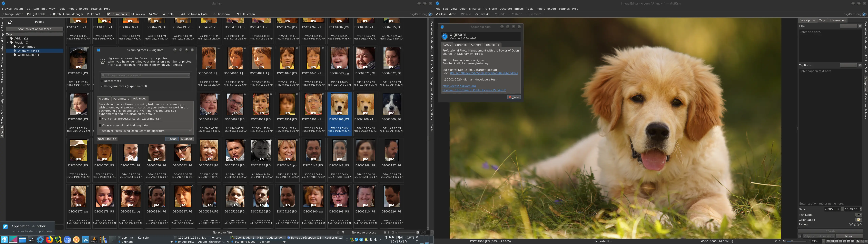
Task: Collapse the Tags panel dropdown
Action: coord(62,34)
